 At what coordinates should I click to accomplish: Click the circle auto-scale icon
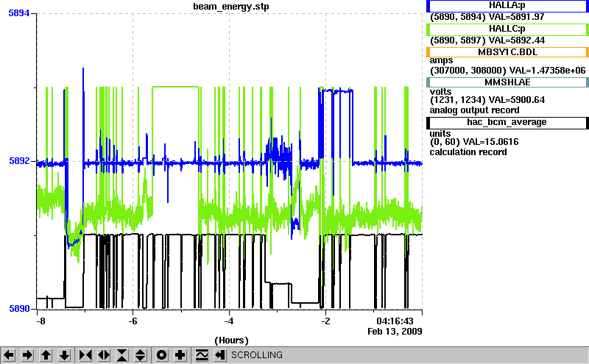[161, 354]
